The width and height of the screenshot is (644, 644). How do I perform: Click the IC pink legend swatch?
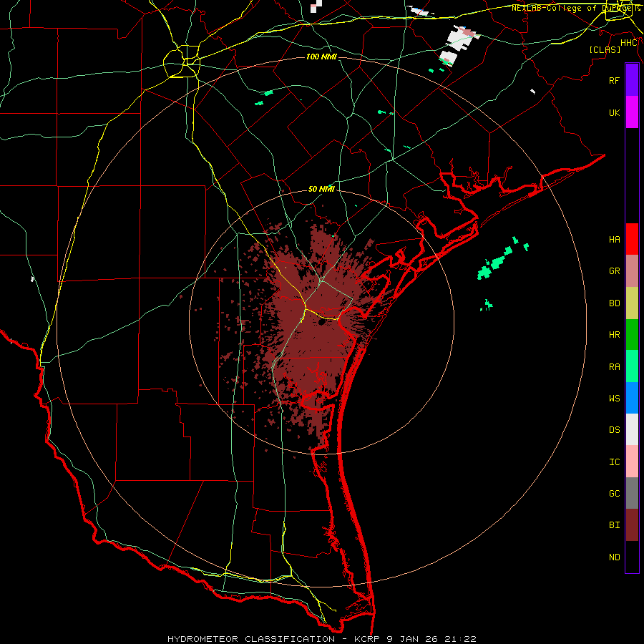tap(632, 462)
